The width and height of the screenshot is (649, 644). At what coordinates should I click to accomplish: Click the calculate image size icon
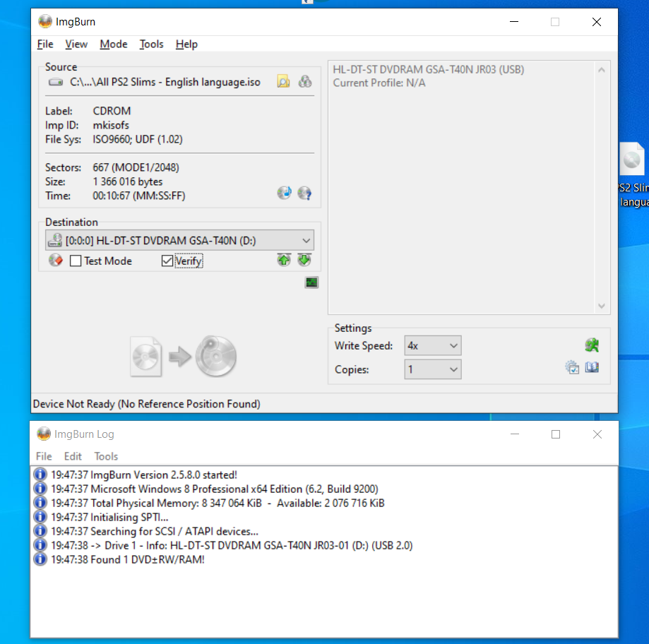284,193
